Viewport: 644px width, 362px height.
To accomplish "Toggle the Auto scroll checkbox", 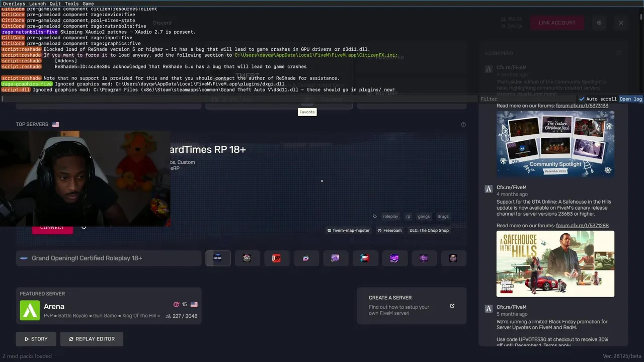I will (x=598, y=99).
